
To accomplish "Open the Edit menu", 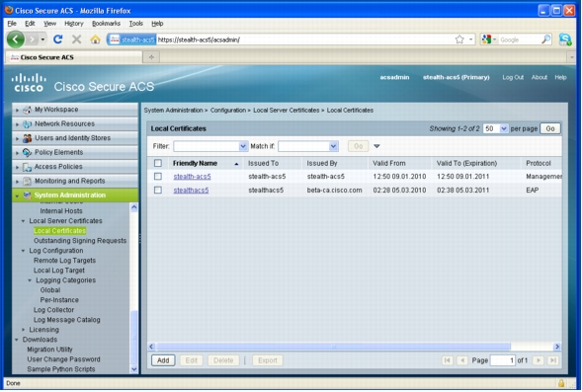I will (x=30, y=24).
